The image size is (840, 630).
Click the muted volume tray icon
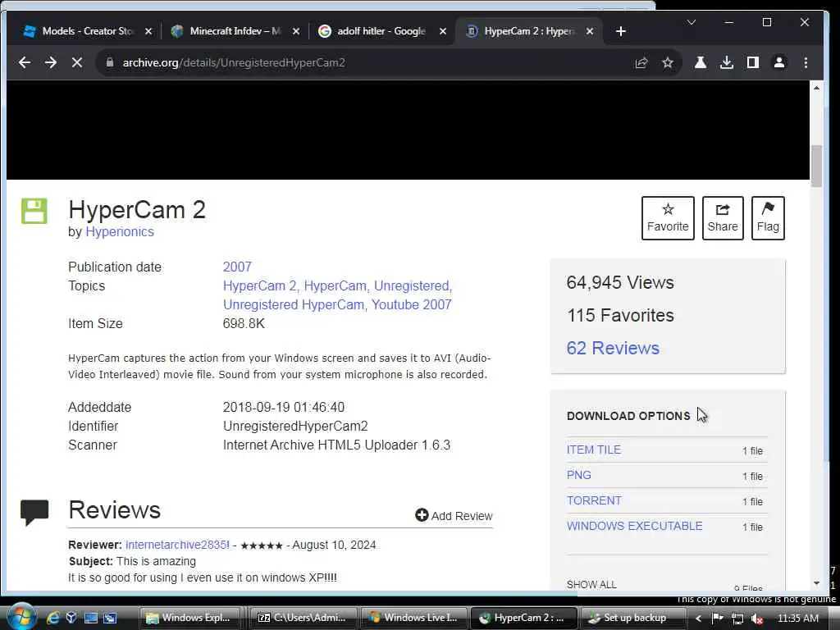tap(757, 619)
